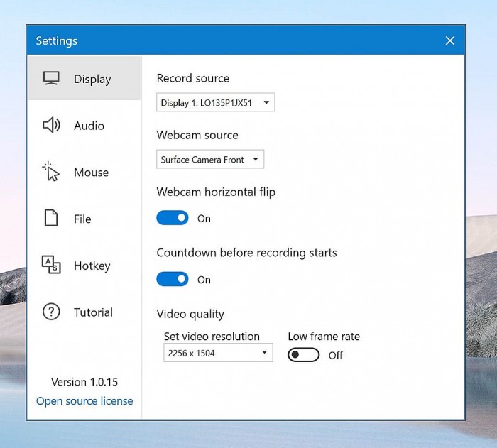Switch to the Audio settings tab

pyautogui.click(x=89, y=126)
